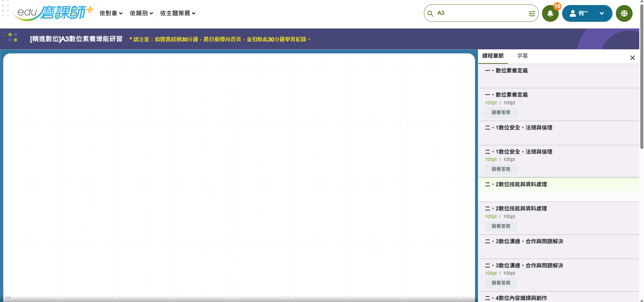Image resolution: width=644 pixels, height=302 pixels.
Task: Switch to the 字幕 tab
Action: click(x=522, y=56)
